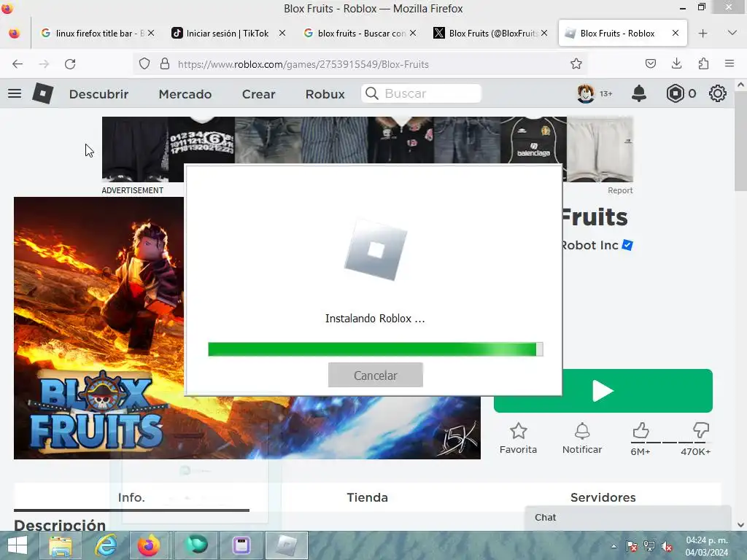Select the Servidores tab

pyautogui.click(x=603, y=497)
